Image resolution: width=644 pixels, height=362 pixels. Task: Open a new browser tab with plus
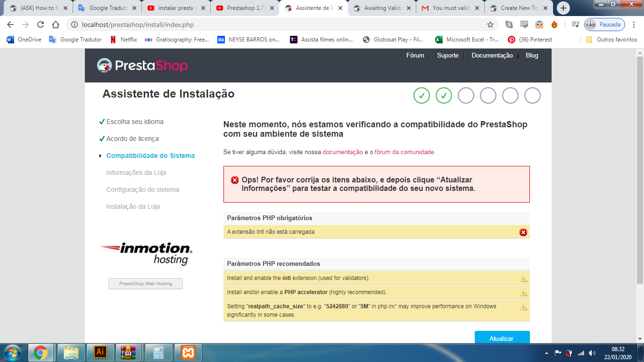(563, 8)
